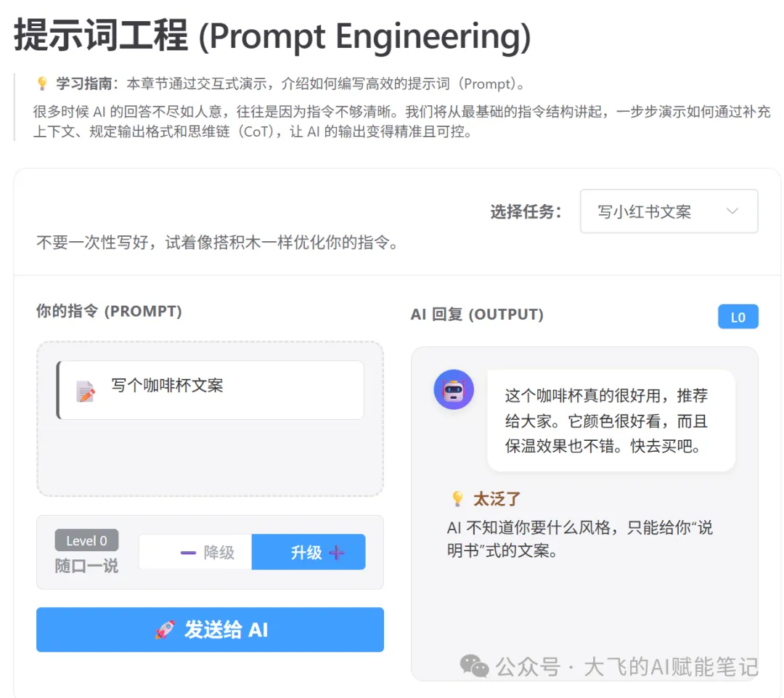Click the minus icon for 降级
Screen dimensions: 784x698
[x=188, y=553]
